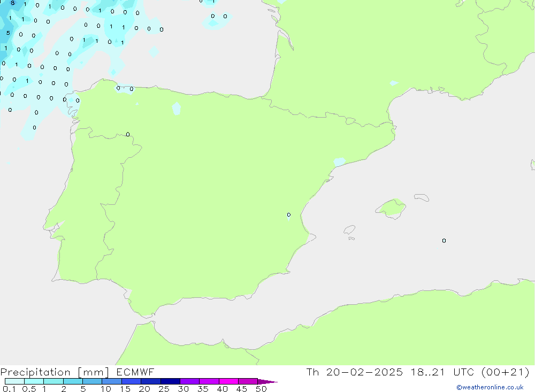Viewport: 535px width, 392px height.
Task: Select the dark navy 25 mm legend swatch
Action: [x=170, y=381]
